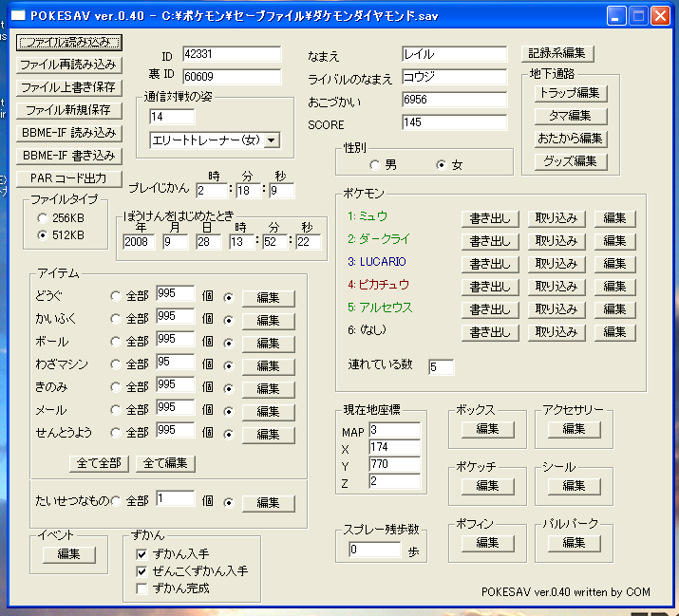This screenshot has height=616, width=679.
Task: Click the adventure start 年 field 2008
Action: [x=139, y=242]
